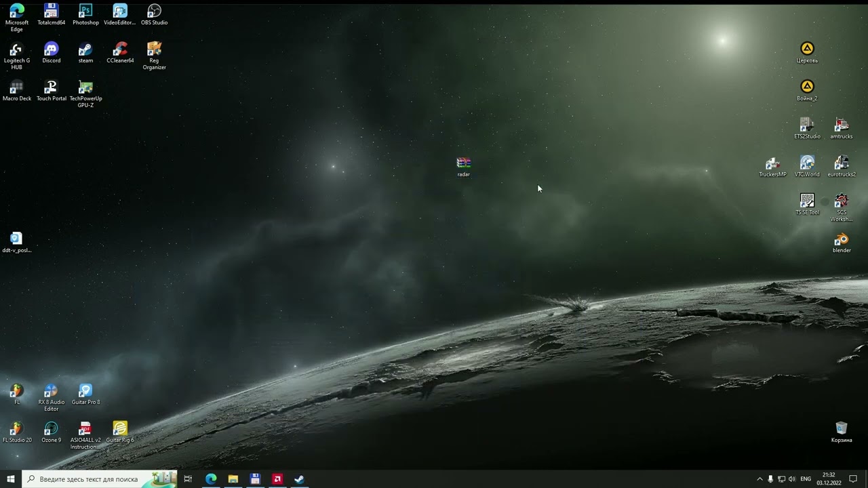Select the ASIO4ALL v2 Instruction PDF icon
Image resolution: width=868 pixels, height=488 pixels.
click(85, 436)
